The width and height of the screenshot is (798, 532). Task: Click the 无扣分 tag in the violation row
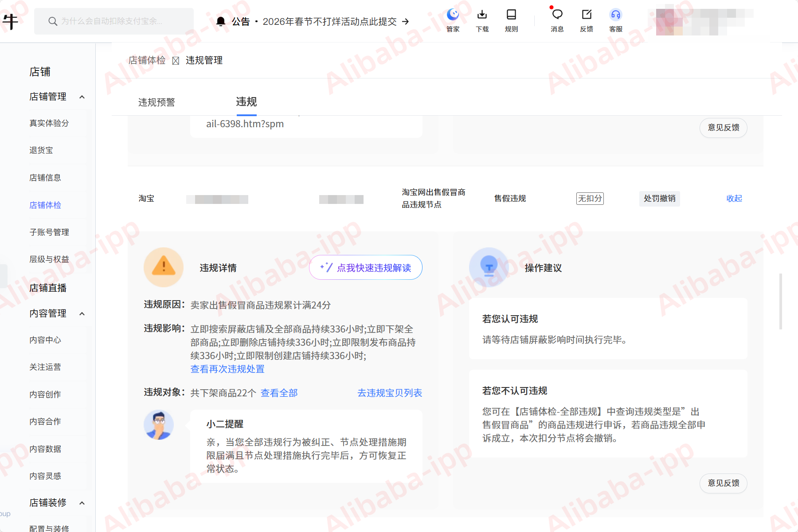click(590, 198)
